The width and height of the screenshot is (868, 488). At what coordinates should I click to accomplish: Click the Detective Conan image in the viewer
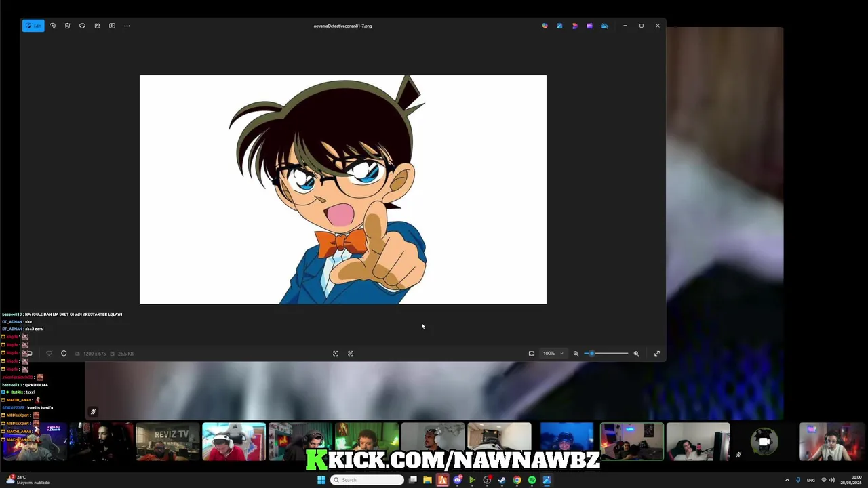(x=342, y=190)
